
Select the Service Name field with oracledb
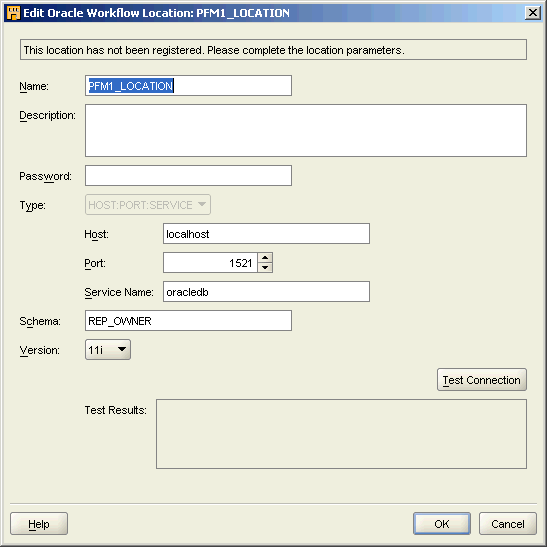pos(267,292)
